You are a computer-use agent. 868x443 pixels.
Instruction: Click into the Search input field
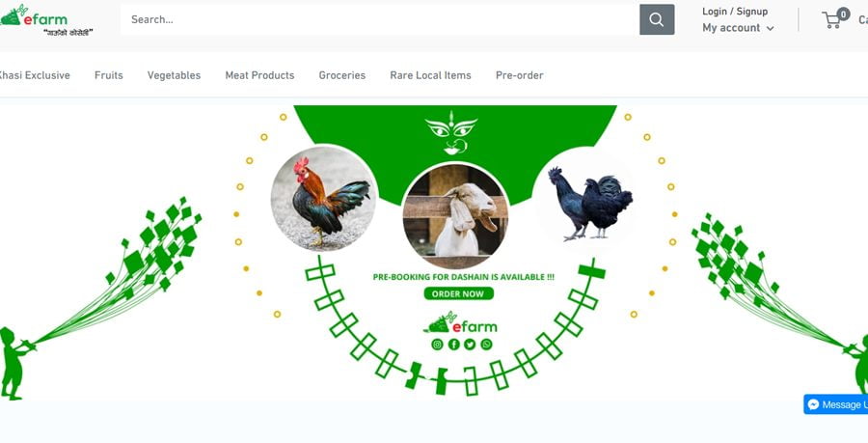[380, 19]
